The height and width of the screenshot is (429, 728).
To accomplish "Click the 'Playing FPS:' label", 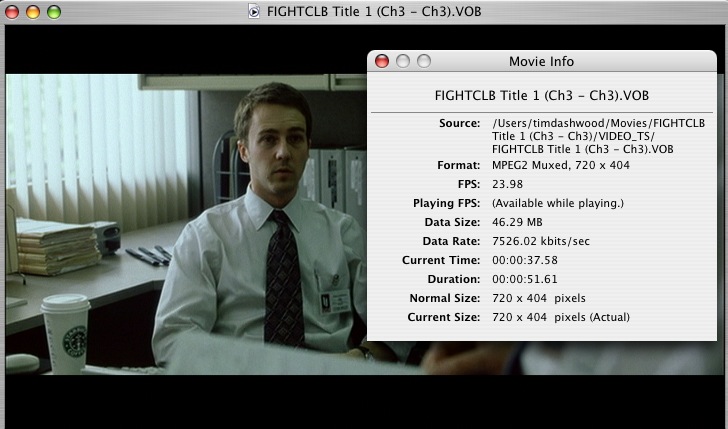I will pos(447,203).
